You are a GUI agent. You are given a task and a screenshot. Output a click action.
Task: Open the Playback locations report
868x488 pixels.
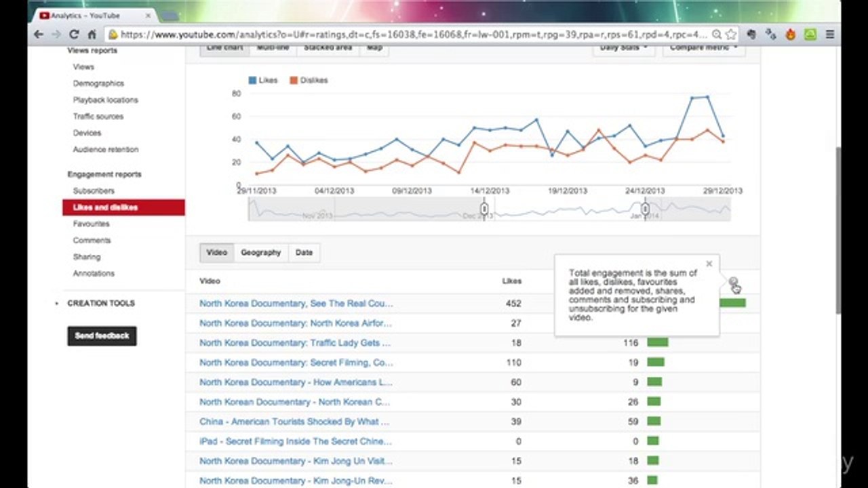(x=105, y=100)
